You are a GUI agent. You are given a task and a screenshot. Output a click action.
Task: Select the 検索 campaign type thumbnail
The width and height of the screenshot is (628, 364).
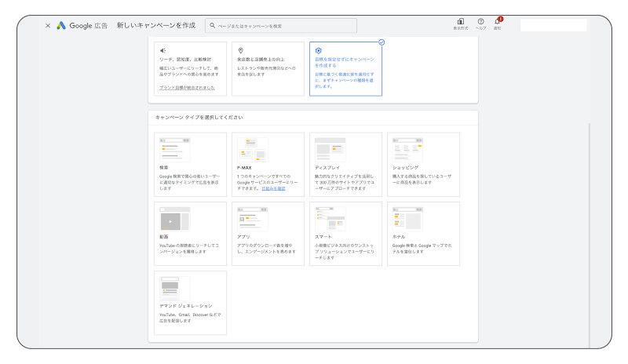click(174, 150)
